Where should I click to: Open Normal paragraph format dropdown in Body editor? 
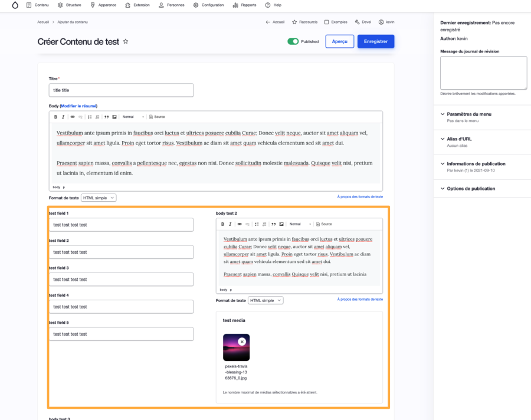click(133, 117)
